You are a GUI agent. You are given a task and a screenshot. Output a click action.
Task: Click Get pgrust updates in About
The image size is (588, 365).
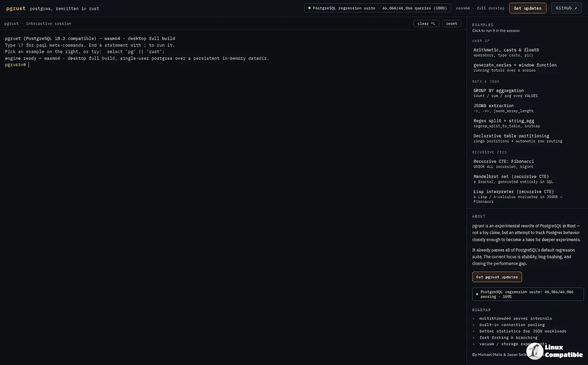pyautogui.click(x=497, y=277)
